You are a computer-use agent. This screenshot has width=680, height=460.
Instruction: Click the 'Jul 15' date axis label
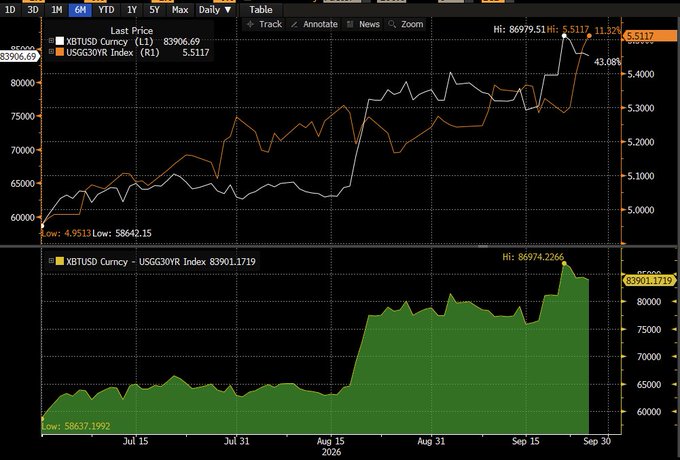tap(135, 441)
